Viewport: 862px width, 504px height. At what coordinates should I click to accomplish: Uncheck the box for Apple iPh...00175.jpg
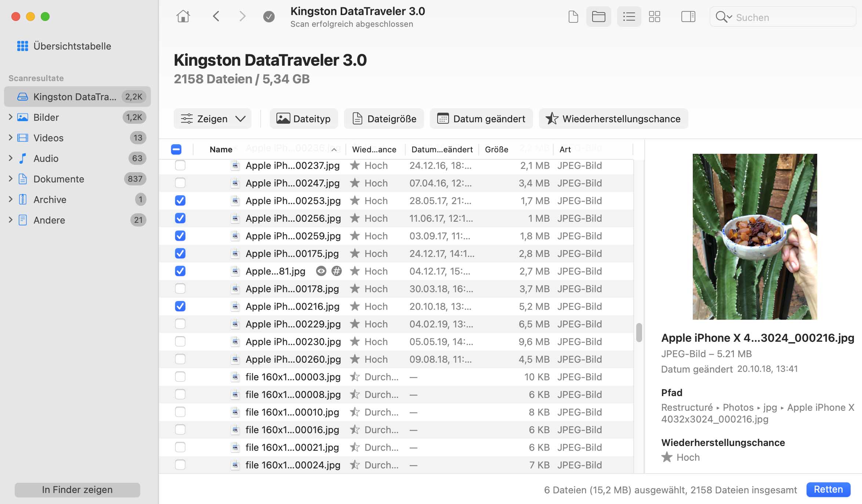[x=180, y=253]
